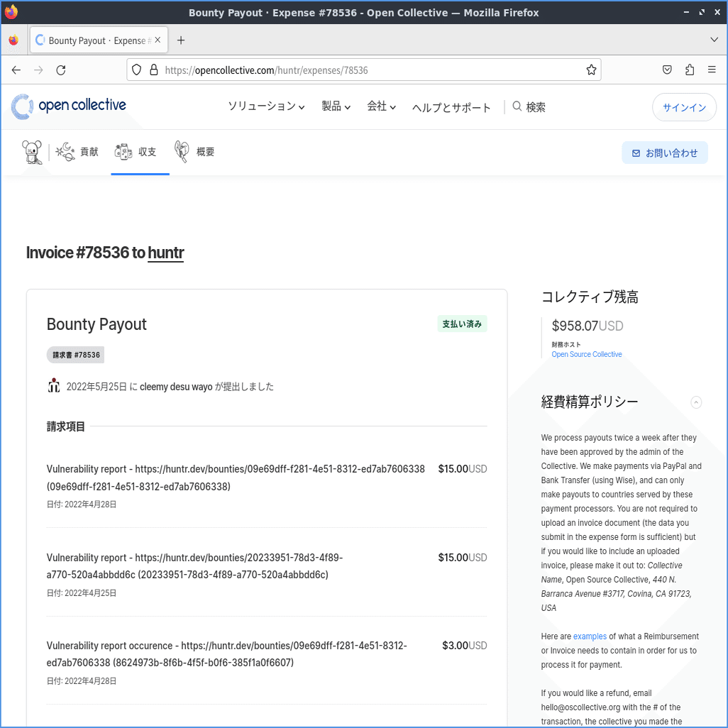Click the 日付: 2022年4月25日 date text
Screen dimensions: 728x728
[x=82, y=593]
